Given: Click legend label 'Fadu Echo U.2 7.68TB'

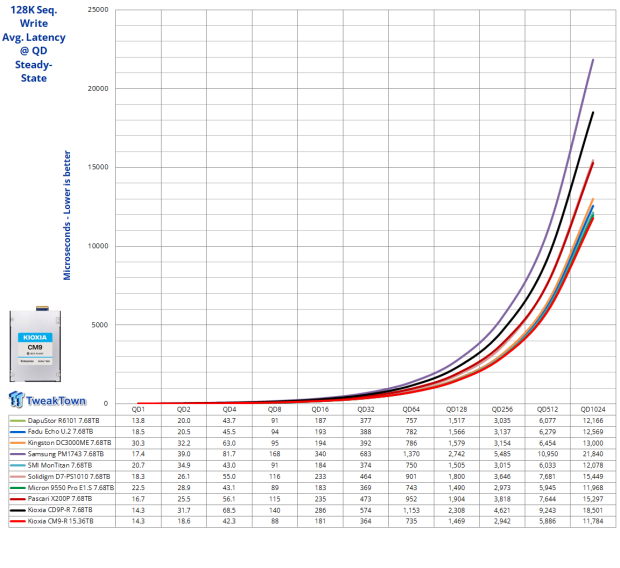Looking at the screenshot, I should point(60,432).
